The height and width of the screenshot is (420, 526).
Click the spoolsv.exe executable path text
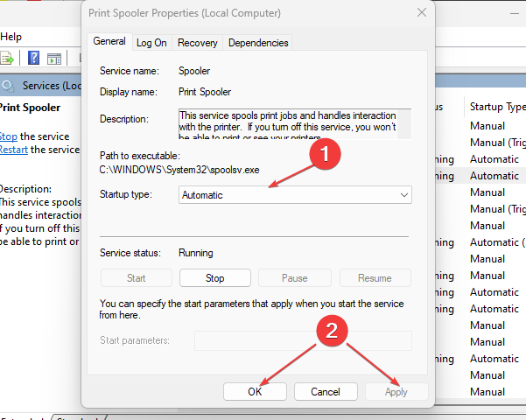click(x=179, y=170)
